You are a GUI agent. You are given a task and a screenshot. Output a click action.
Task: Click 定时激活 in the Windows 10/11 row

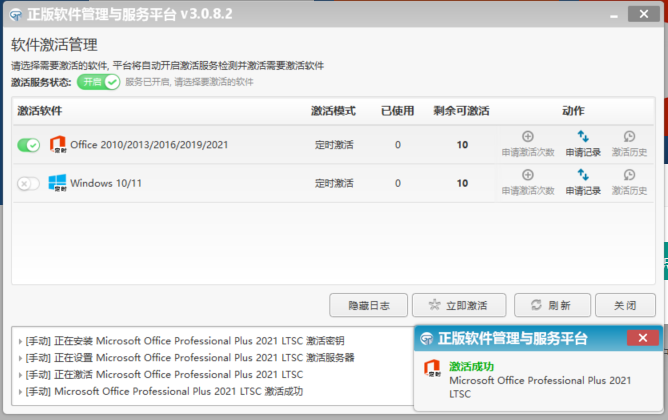(334, 183)
